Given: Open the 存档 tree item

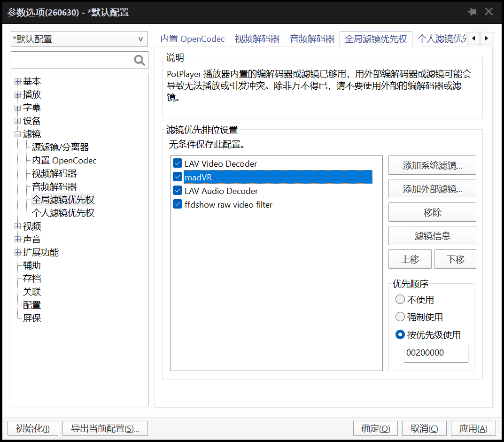Looking at the screenshot, I should coord(32,279).
